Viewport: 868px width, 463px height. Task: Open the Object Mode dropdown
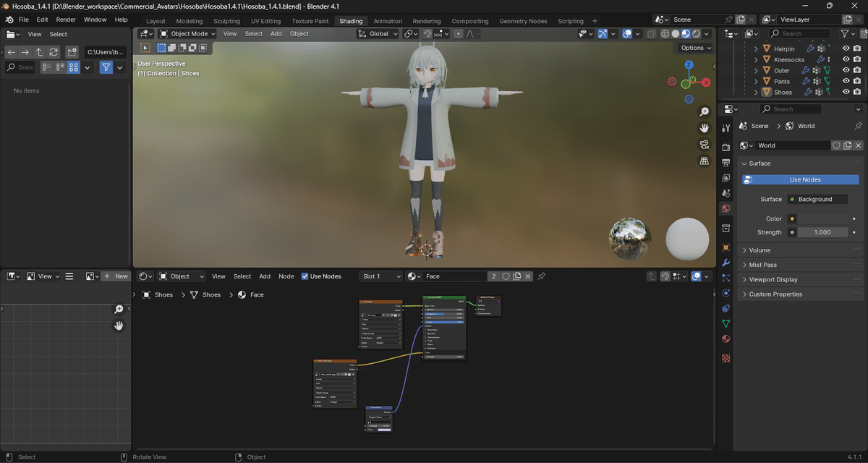click(187, 33)
